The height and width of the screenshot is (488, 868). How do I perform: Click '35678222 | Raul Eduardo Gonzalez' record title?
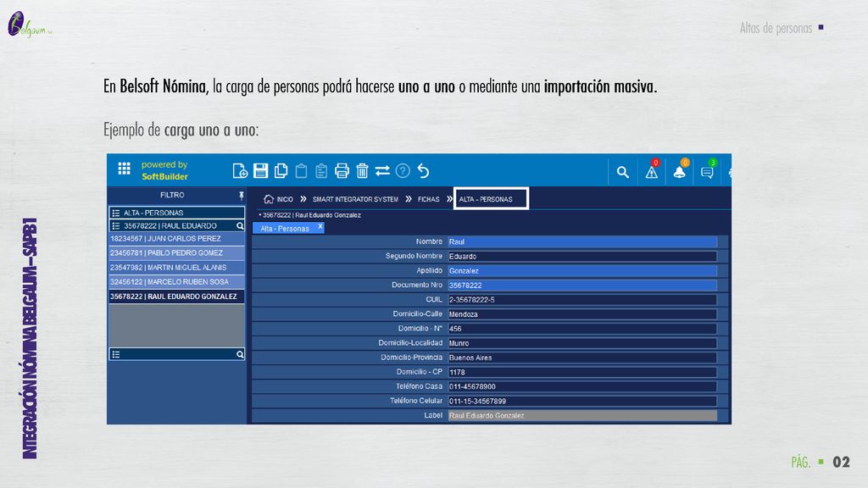click(312, 215)
